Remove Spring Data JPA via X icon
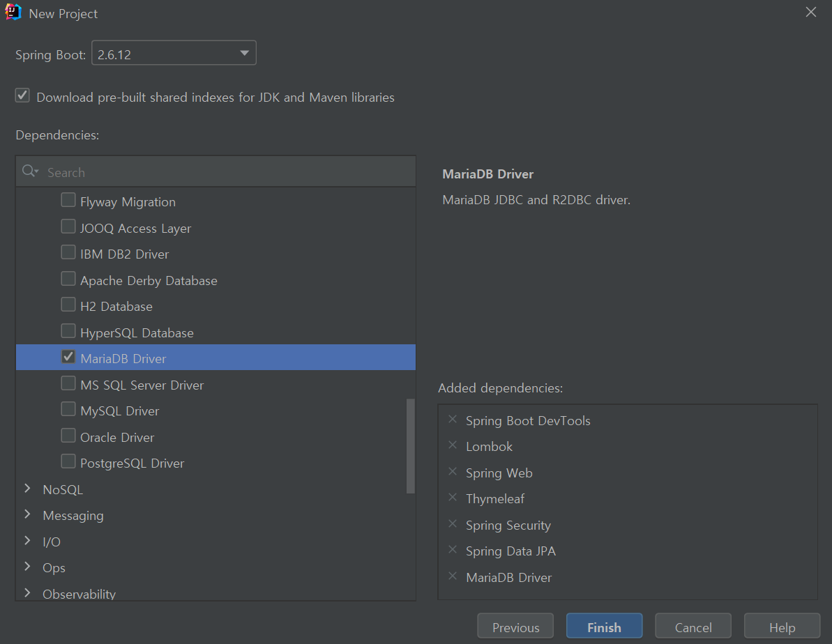Screen dimensions: 832x644 (453, 550)
